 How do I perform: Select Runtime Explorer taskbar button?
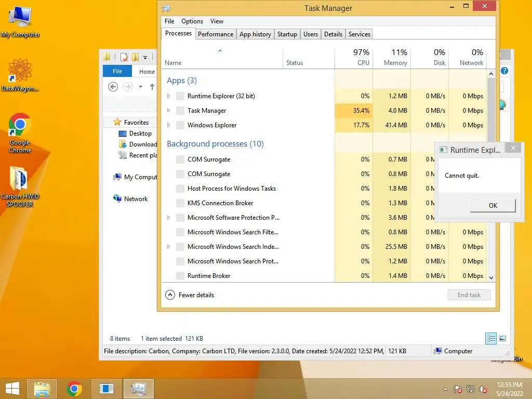pyautogui.click(x=106, y=389)
